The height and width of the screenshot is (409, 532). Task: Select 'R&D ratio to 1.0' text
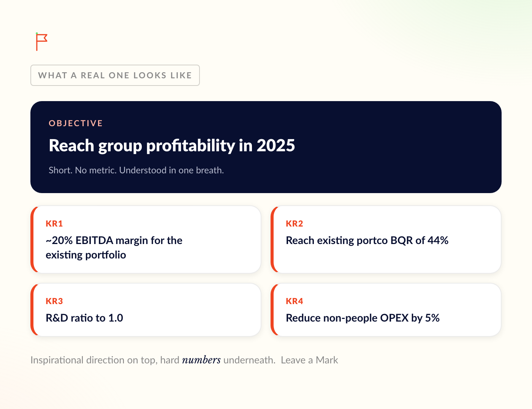pyautogui.click(x=84, y=318)
